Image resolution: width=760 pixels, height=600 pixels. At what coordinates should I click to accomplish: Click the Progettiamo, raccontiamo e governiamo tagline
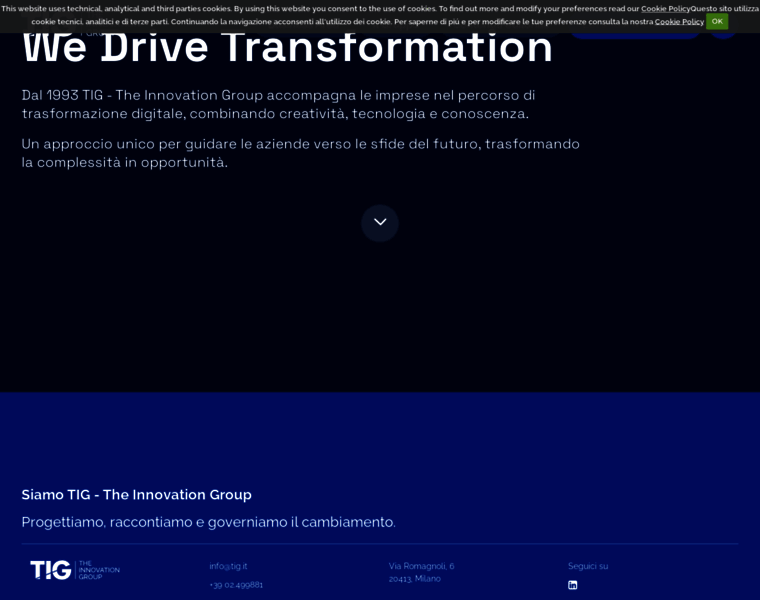208,522
